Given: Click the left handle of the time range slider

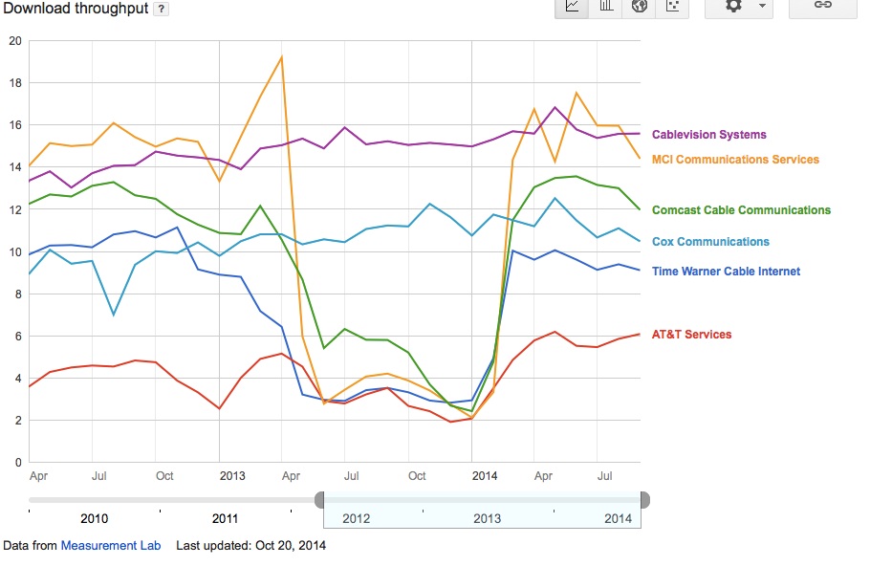Looking at the screenshot, I should pyautogui.click(x=319, y=500).
